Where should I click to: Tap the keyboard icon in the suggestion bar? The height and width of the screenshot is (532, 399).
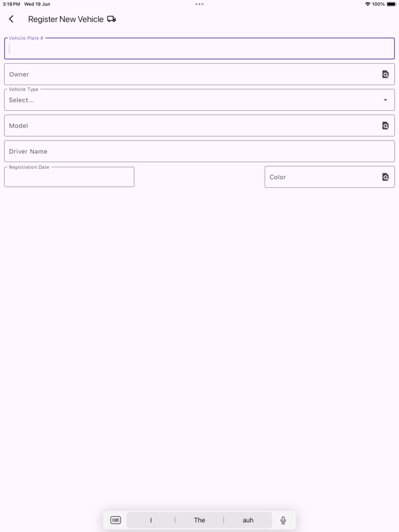(116, 520)
